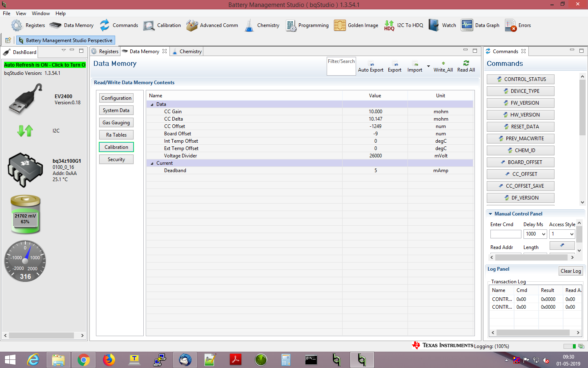Open the Data Graph tool

coord(480,25)
